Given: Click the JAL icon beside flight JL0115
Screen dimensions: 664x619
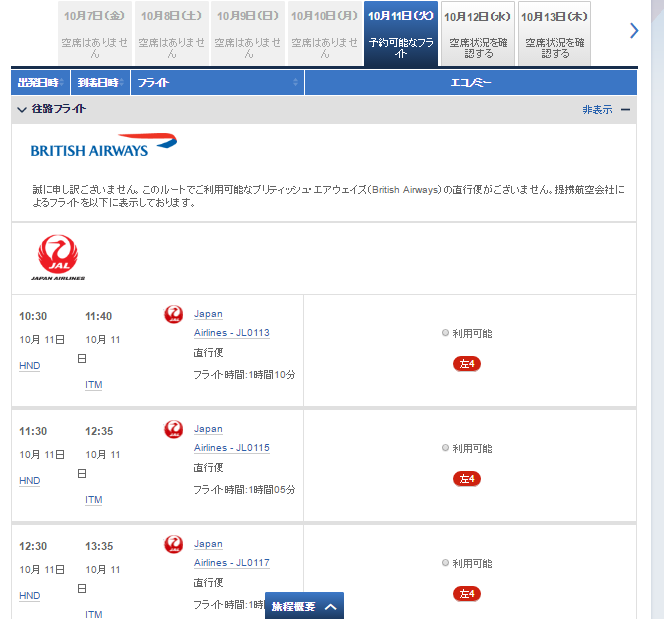Looking at the screenshot, I should [x=174, y=430].
